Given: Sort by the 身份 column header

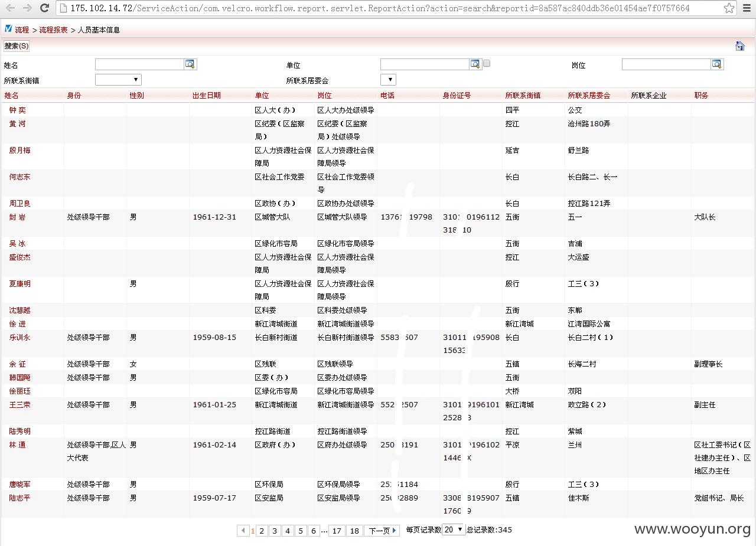Looking at the screenshot, I should (x=74, y=96).
